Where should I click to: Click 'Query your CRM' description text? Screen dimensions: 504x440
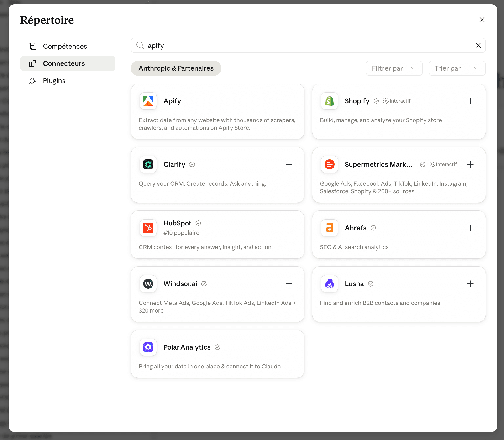202,184
